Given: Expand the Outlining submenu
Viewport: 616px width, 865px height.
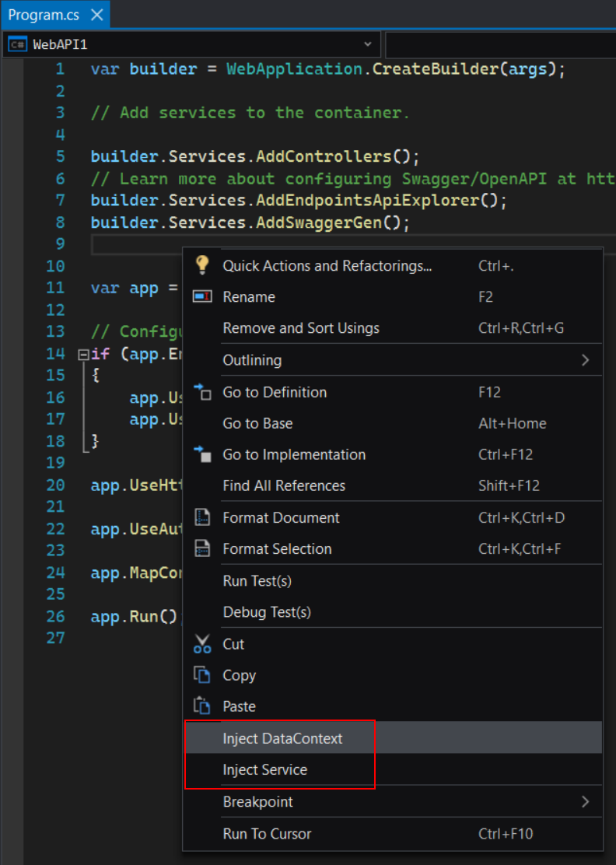Looking at the screenshot, I should click(x=585, y=360).
